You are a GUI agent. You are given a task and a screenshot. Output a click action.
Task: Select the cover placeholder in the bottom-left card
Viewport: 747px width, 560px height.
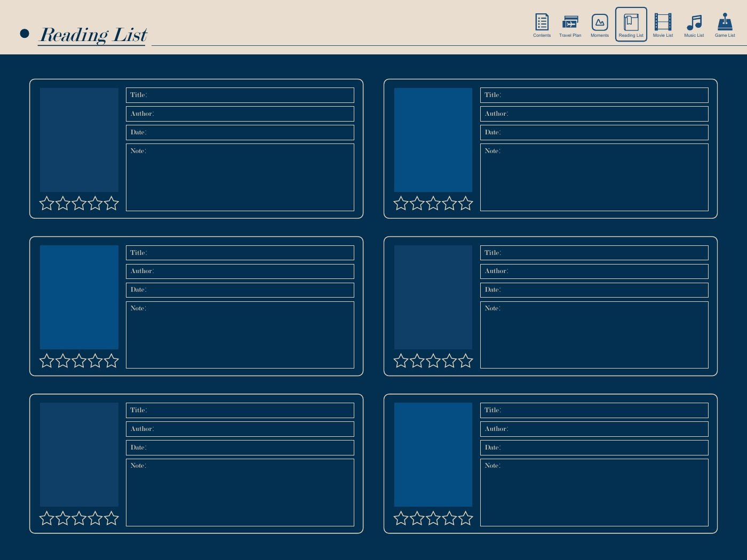pos(79,454)
